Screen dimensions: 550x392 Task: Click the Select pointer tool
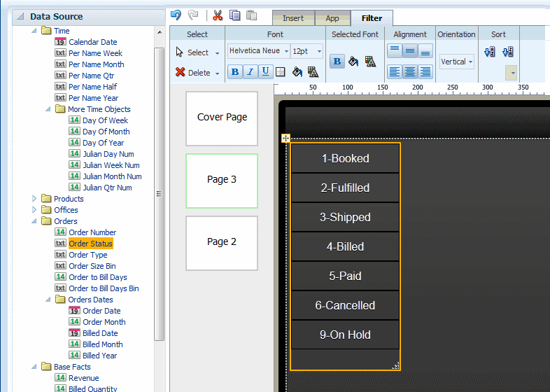(192, 52)
